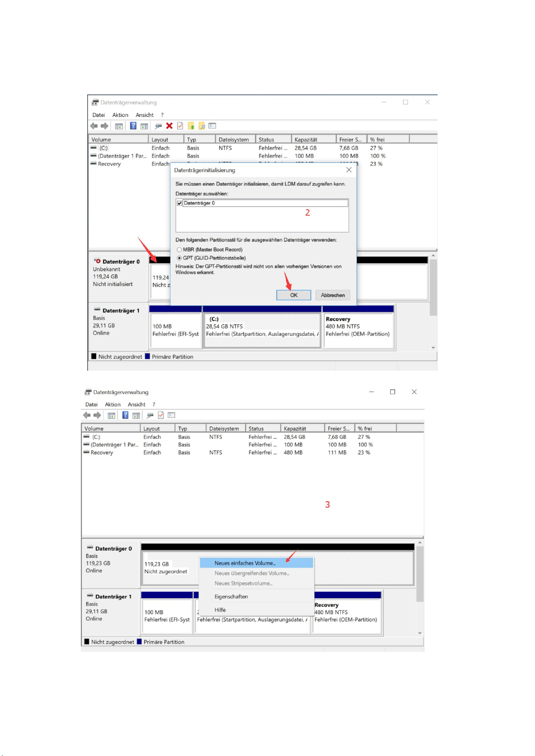Click app icon in upper window title bar
535x756 pixels.
tap(95, 102)
